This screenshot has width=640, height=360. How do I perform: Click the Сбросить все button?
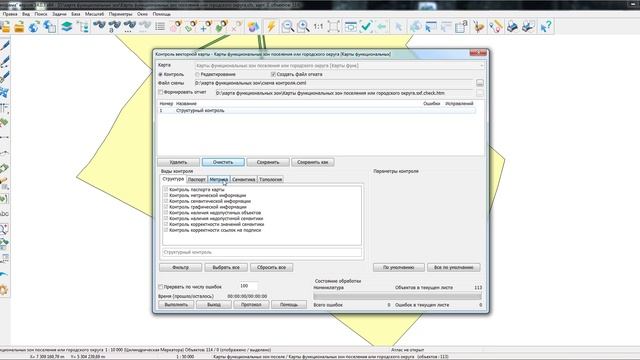tap(271, 268)
